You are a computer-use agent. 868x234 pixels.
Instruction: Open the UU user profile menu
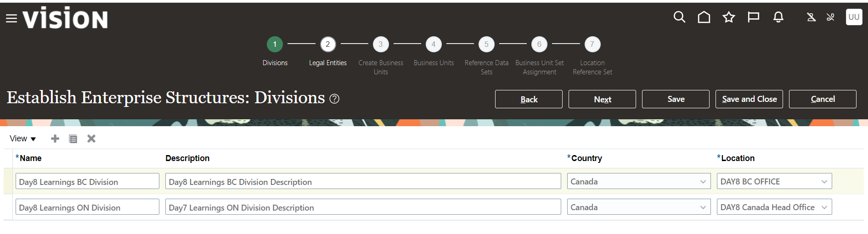pos(854,17)
